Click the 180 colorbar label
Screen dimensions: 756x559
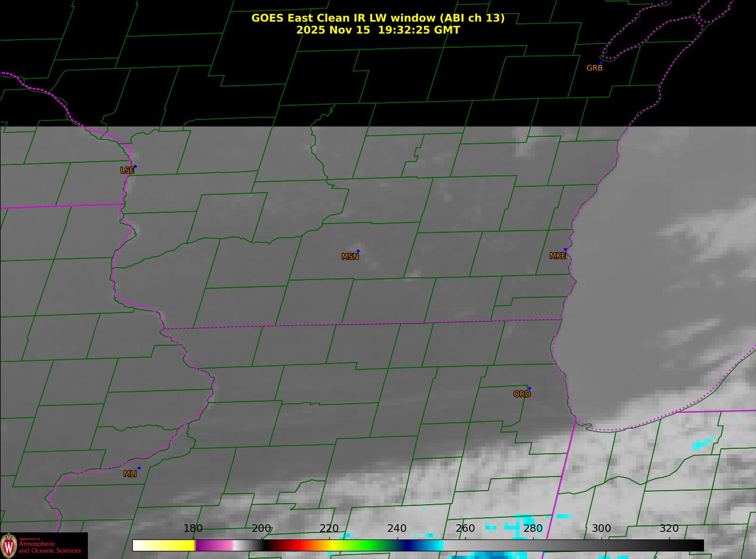click(x=193, y=529)
